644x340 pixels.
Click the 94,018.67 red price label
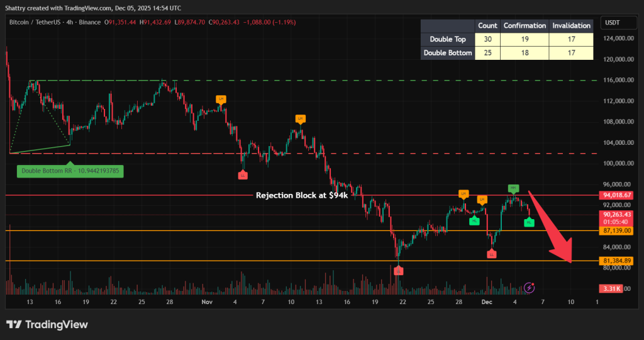pos(617,196)
